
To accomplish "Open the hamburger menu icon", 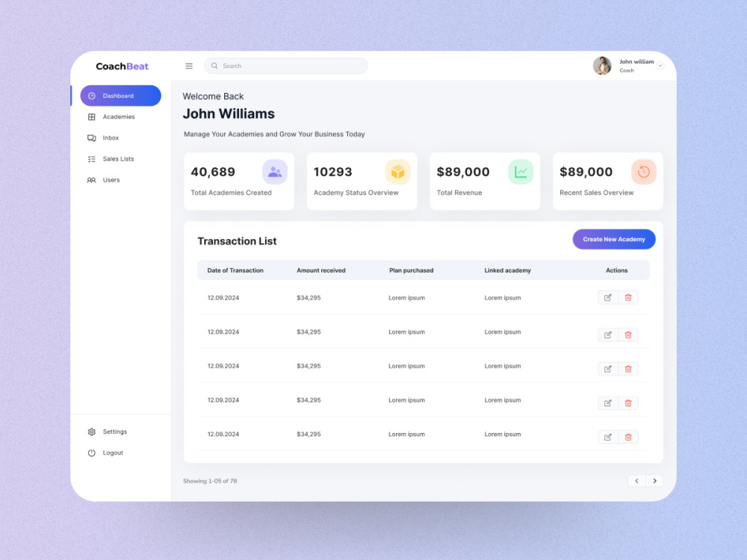I will [189, 66].
